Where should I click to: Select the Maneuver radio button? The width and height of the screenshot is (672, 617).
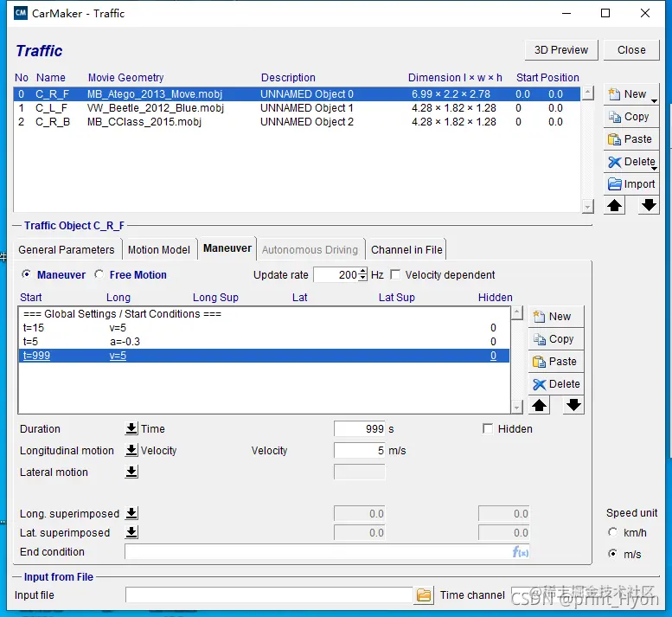pos(26,274)
